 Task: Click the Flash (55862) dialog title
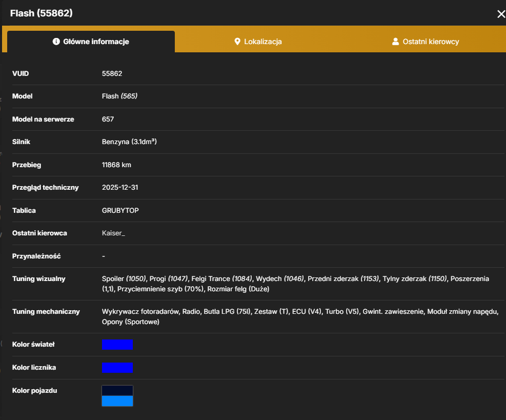pos(41,13)
